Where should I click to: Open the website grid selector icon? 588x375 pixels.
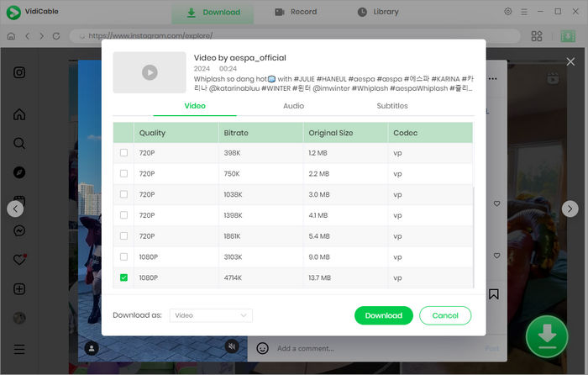click(537, 36)
